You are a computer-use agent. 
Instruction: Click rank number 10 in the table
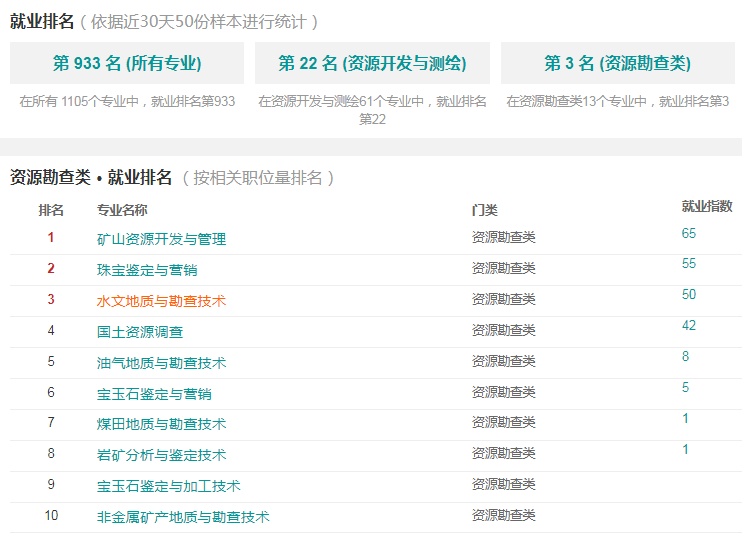[51, 516]
